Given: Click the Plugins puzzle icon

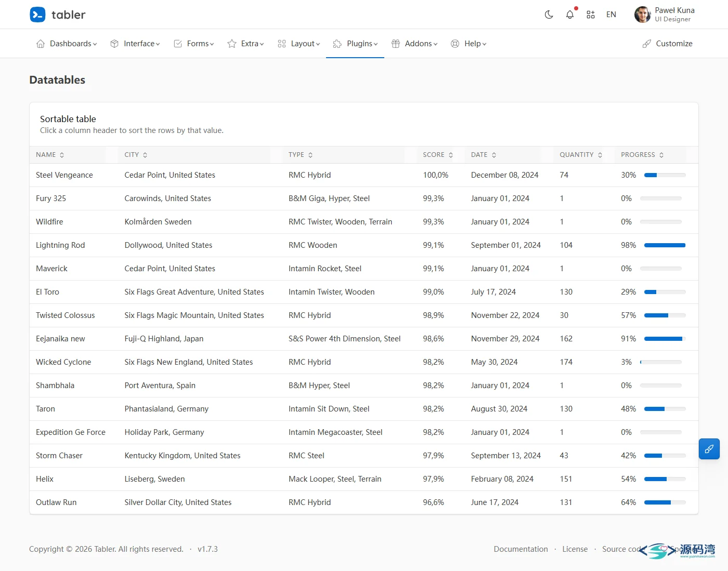Looking at the screenshot, I should click(337, 44).
